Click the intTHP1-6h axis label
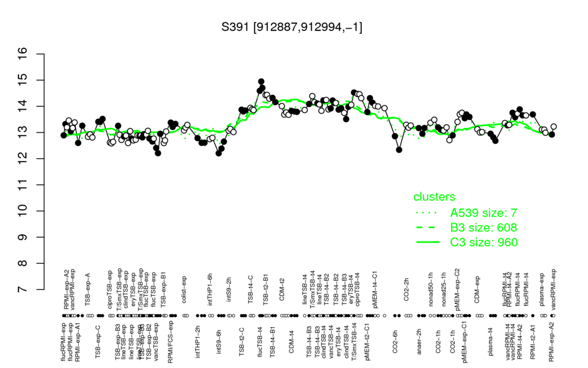Viewport: 588px width, 368px height. tap(210, 291)
